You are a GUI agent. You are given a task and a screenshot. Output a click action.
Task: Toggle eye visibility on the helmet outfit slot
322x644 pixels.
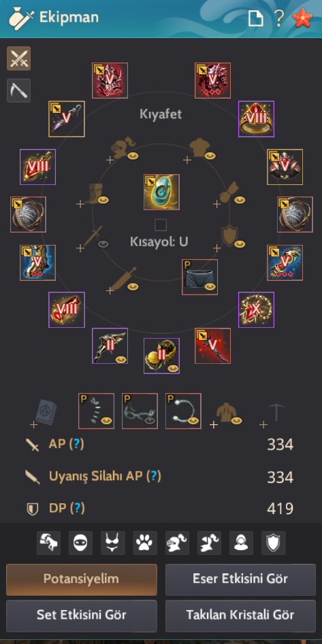pyautogui.click(x=133, y=156)
